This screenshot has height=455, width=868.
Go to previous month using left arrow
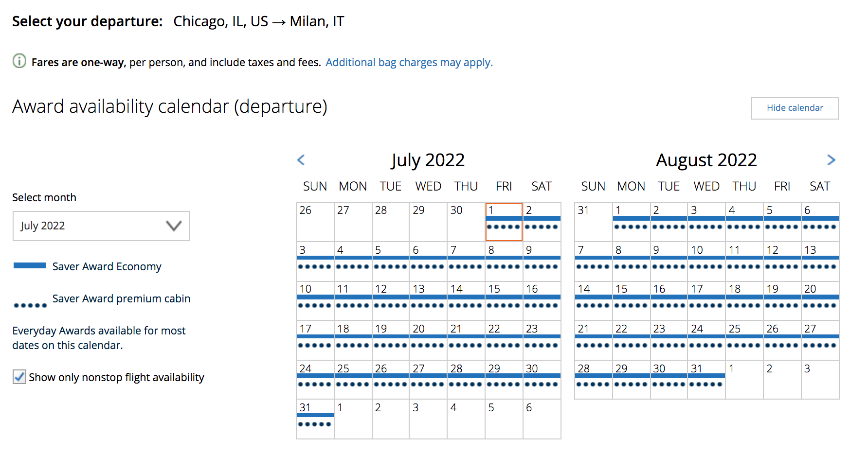point(301,160)
